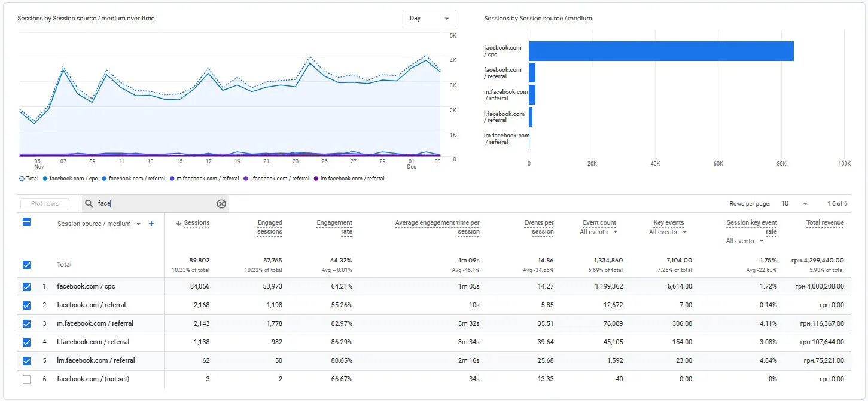Add a dimension with the plus icon
This screenshot has height=401, width=868.
tap(151, 224)
